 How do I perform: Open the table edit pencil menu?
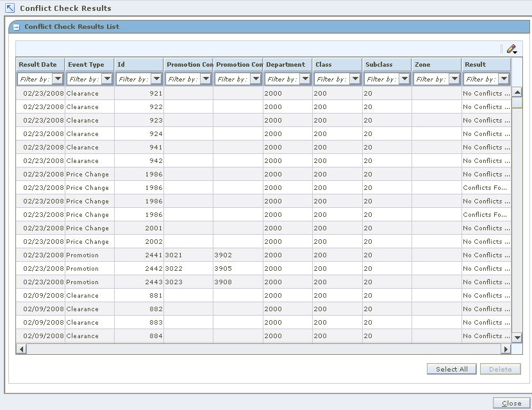511,49
